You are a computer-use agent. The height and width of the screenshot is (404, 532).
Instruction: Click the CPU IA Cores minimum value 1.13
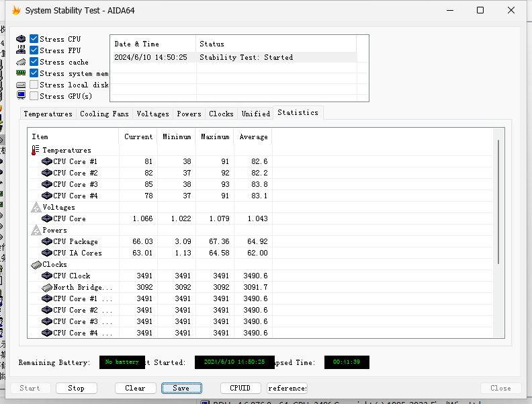pyautogui.click(x=183, y=253)
